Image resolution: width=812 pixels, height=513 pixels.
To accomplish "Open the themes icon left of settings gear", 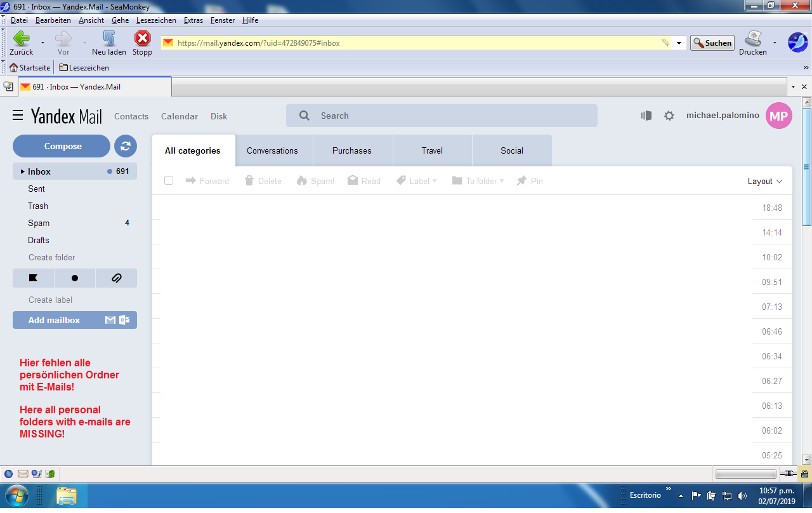I will tap(646, 116).
